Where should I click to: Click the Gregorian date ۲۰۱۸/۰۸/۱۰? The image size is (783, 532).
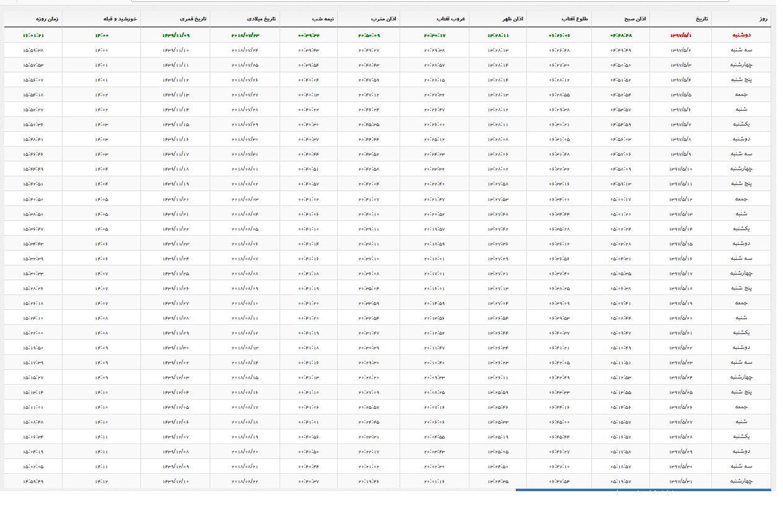click(244, 302)
